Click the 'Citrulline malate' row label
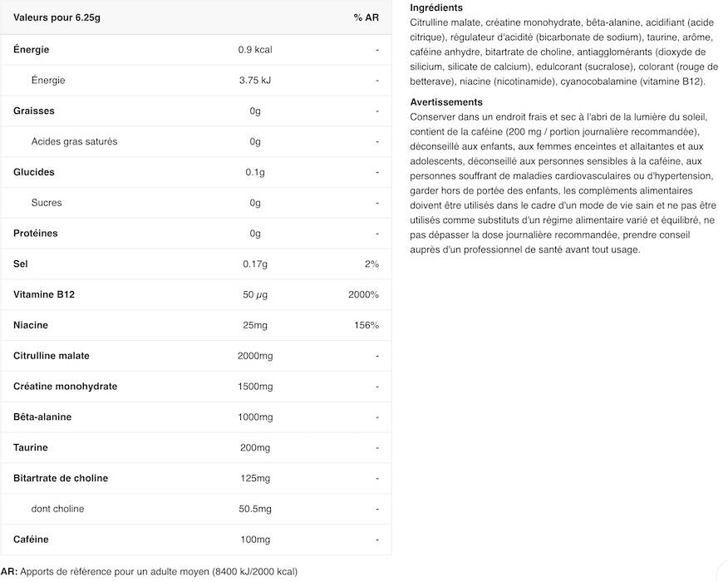Screen dimensions: 728x582 52,356
